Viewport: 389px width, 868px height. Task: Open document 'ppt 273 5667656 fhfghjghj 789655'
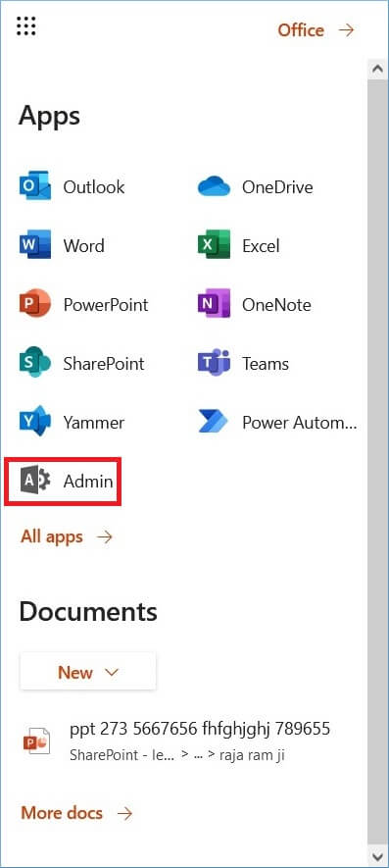(200, 729)
